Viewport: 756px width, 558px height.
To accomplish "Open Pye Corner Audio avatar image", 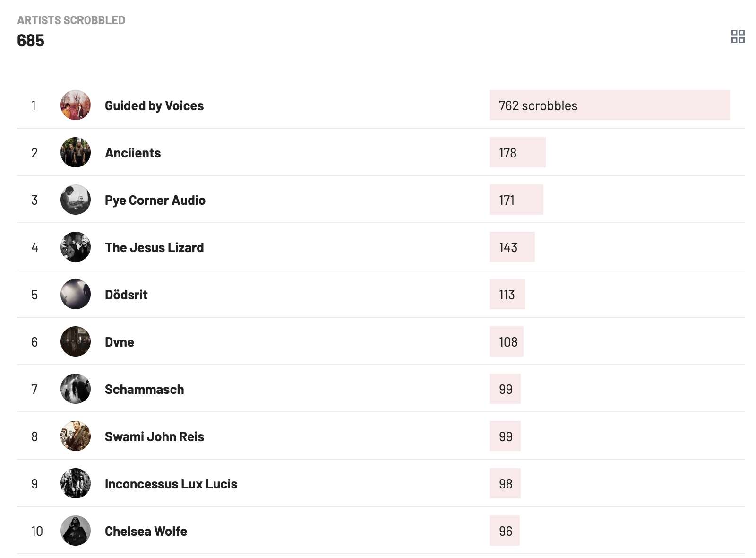I will (x=76, y=200).
